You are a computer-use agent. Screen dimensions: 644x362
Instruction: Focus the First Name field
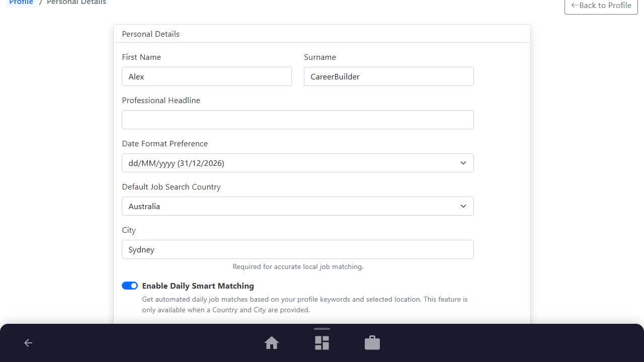tap(207, 76)
